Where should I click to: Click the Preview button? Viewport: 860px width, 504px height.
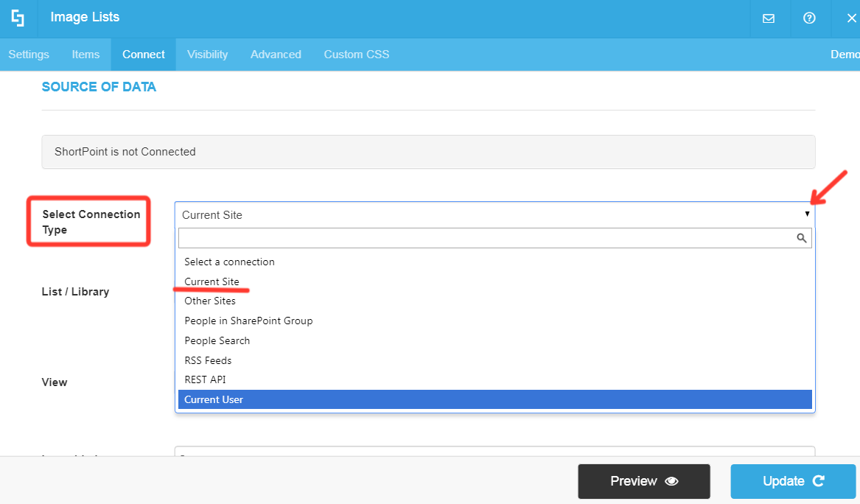[x=643, y=481]
